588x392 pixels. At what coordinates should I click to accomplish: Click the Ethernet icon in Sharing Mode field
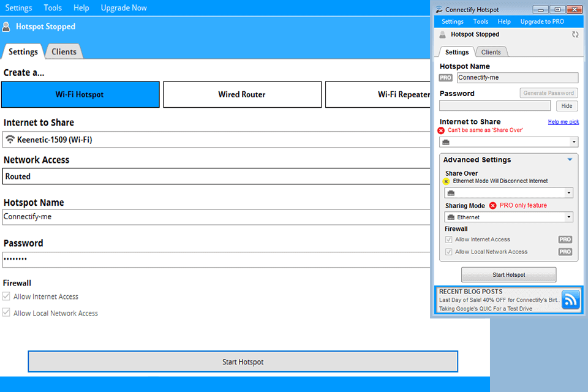point(451,217)
